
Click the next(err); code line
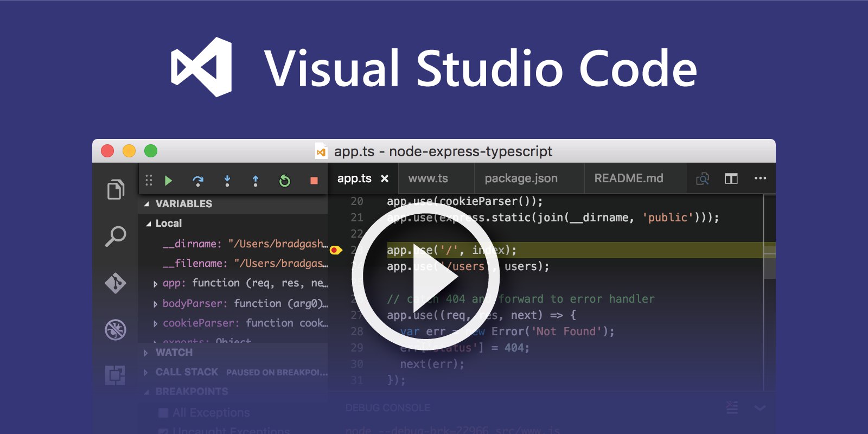pyautogui.click(x=432, y=364)
